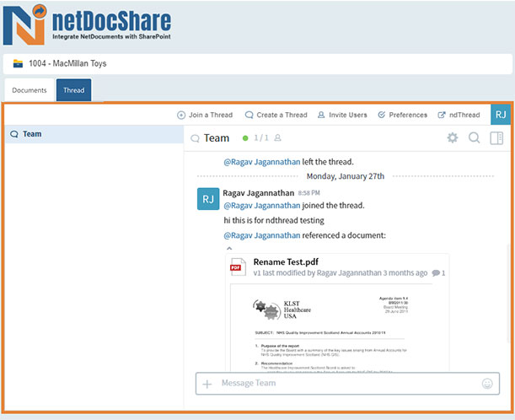
Task: Click Create a Thread
Action: (276, 115)
